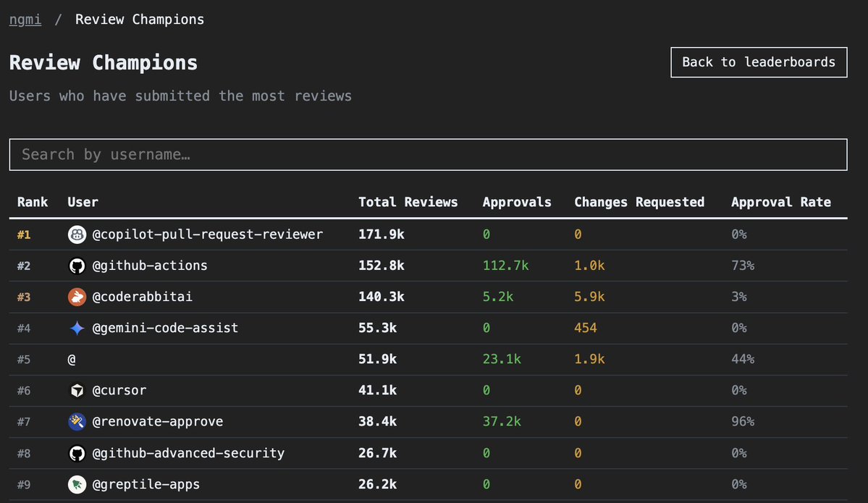Click the submitted-most-reviews subtitle text
This screenshot has height=503, width=868.
tap(180, 96)
